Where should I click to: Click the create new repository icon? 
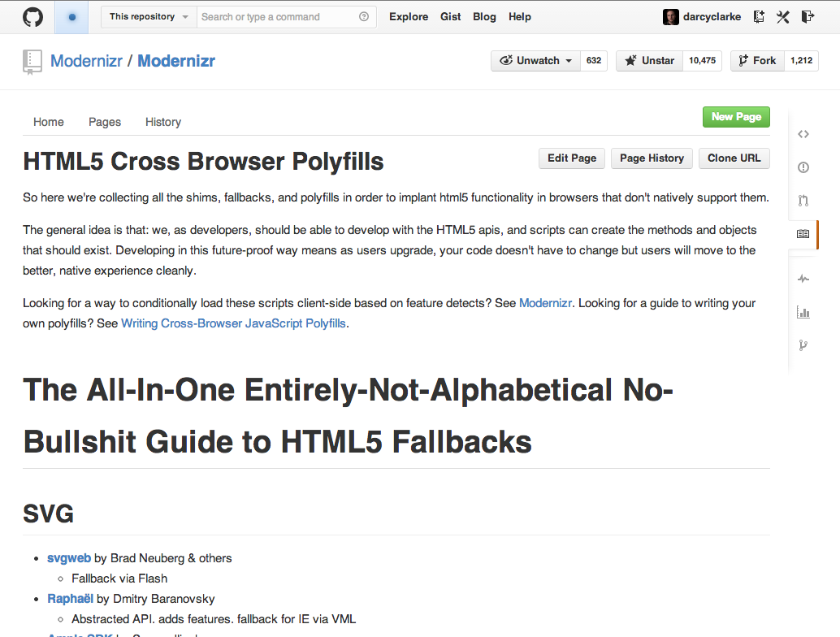[759, 16]
